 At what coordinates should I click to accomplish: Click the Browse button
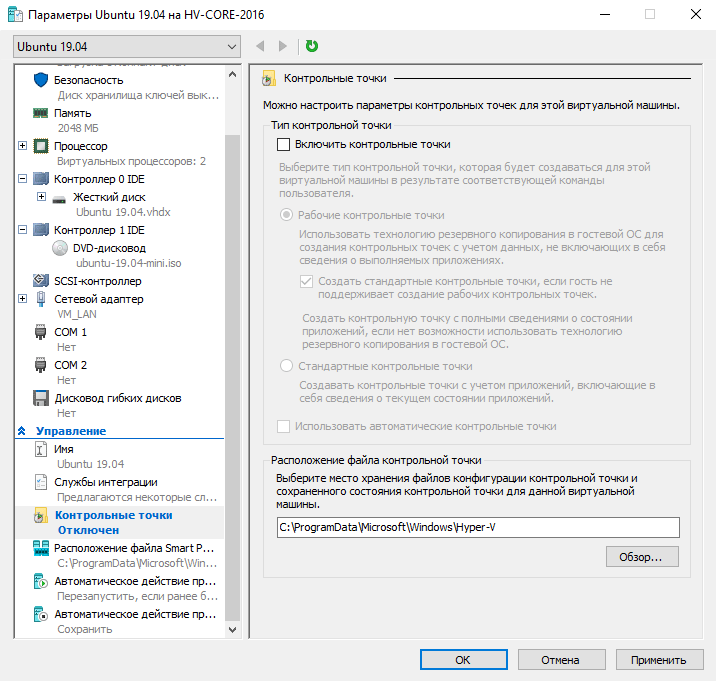pyautogui.click(x=641, y=556)
